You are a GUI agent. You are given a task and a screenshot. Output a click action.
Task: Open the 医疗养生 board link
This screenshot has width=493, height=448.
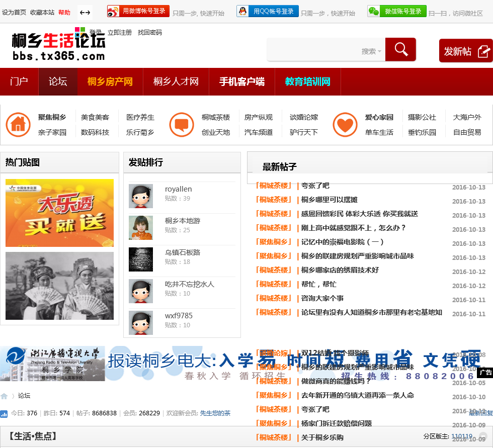point(140,117)
